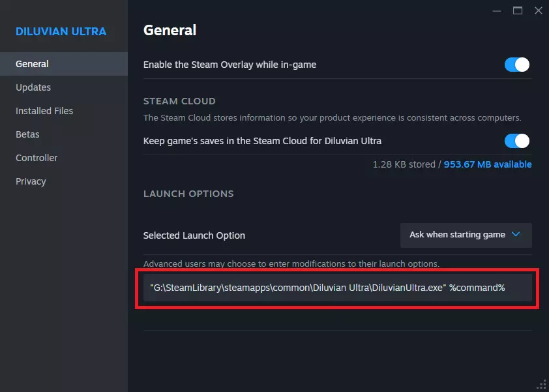Minimize the properties window

click(x=497, y=10)
